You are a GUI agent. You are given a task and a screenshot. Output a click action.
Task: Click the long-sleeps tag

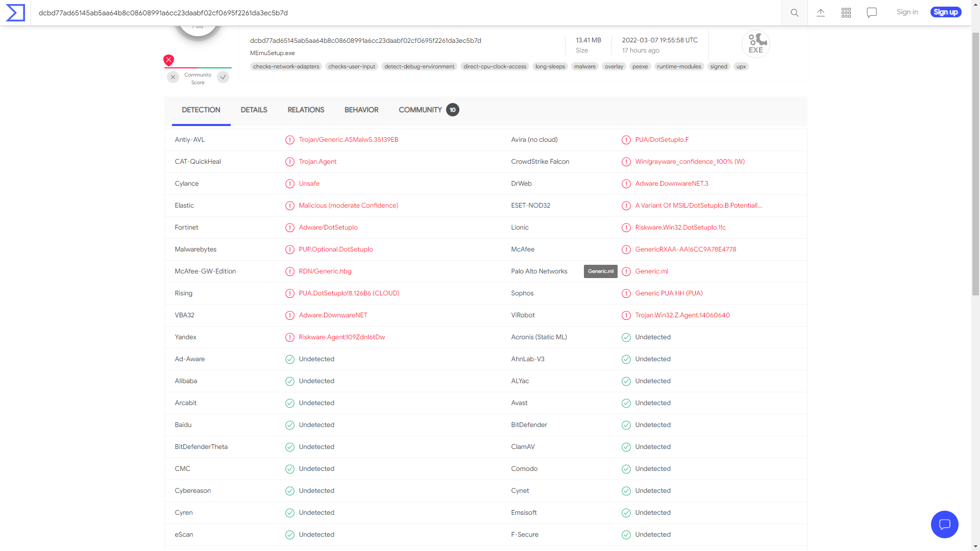(550, 67)
